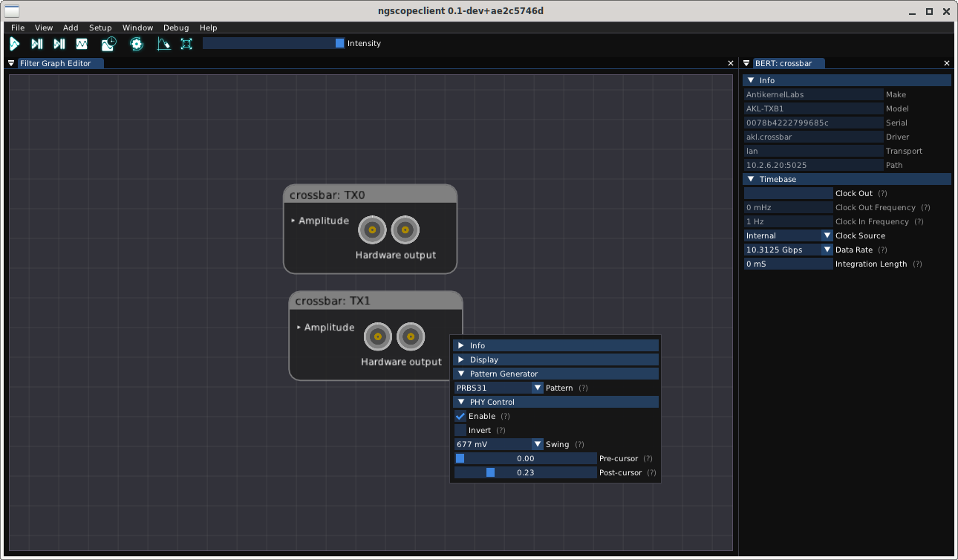Click the Intensity slider bar
Image resolution: width=958 pixels, height=560 pixels.
273,43
